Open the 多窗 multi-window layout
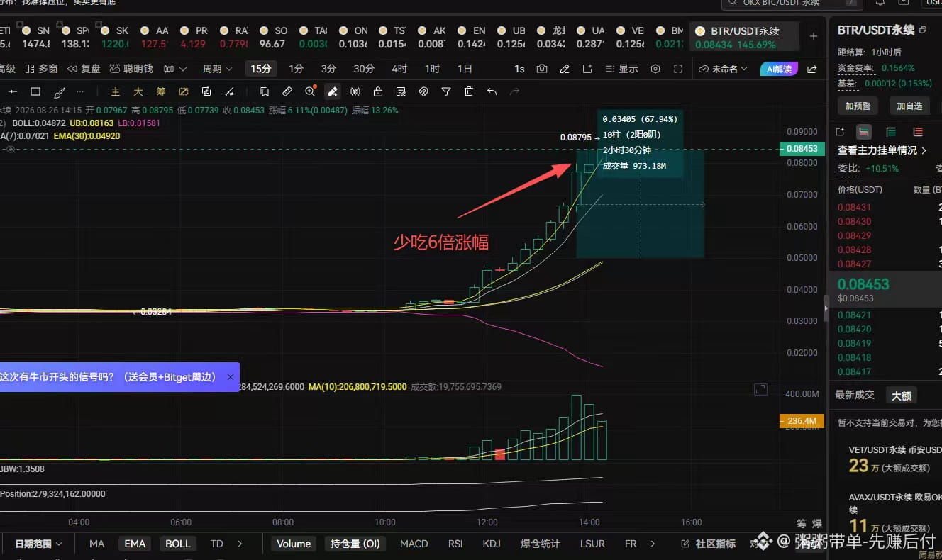This screenshot has width=942, height=560. pyautogui.click(x=41, y=69)
